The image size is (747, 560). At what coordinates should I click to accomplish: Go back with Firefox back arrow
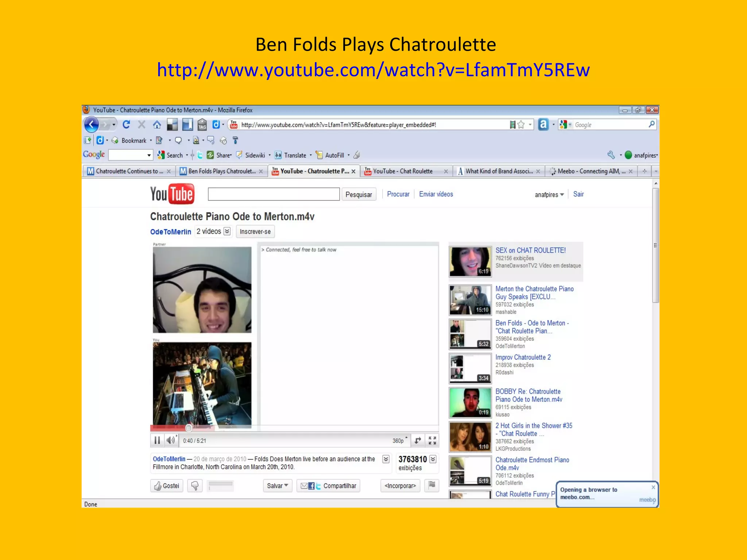pyautogui.click(x=91, y=125)
